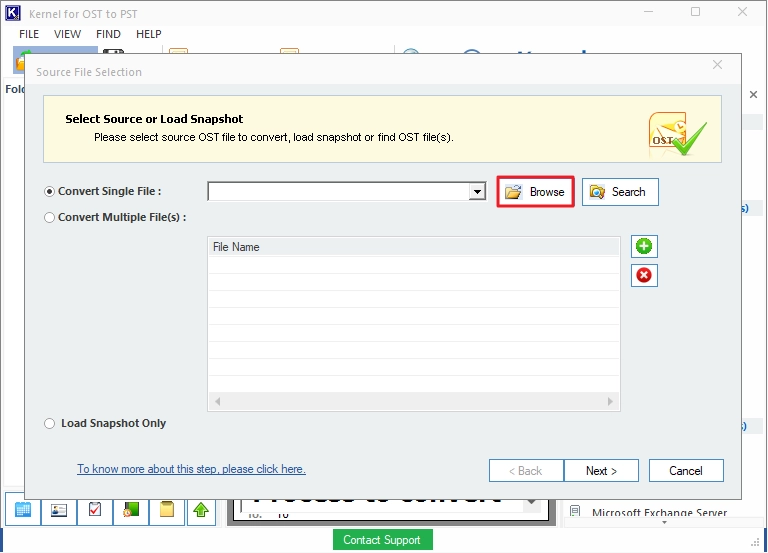Click into the single file path field
This screenshot has height=553, width=768.
[x=338, y=192]
